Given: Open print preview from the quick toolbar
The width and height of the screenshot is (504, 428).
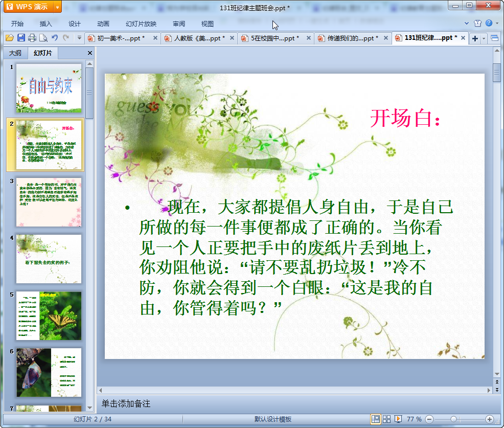Looking at the screenshot, I should (x=43, y=38).
